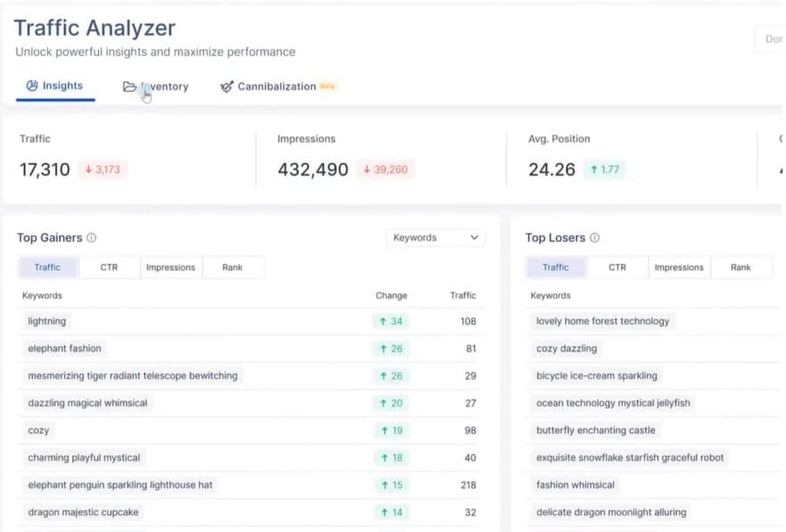This screenshot has width=786, height=532.
Task: Click 'elephant fashion' keyword in Top Gainers
Action: pos(65,348)
